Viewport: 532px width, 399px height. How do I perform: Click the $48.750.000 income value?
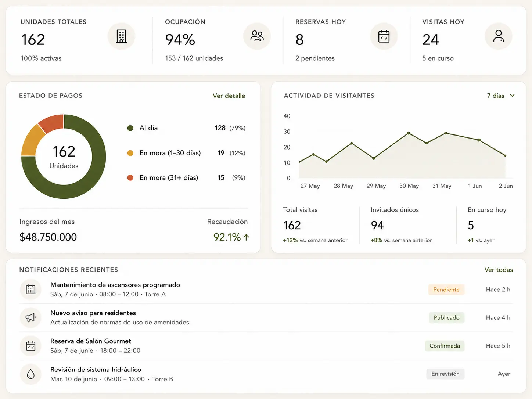(48, 237)
